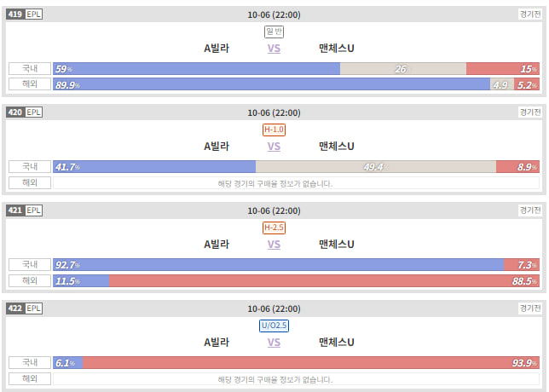The height and width of the screenshot is (392, 549).
Task: Click the 59% blue domestic bar segment
Action: pos(196,68)
